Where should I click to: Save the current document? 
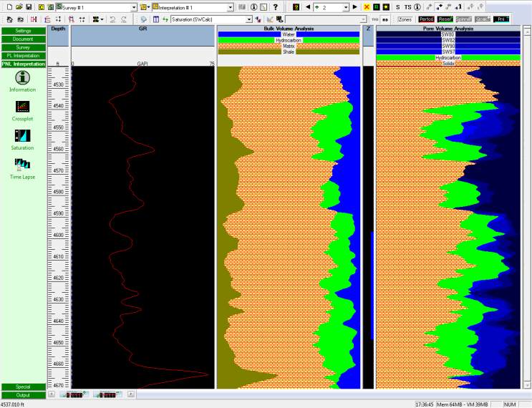[29, 6]
